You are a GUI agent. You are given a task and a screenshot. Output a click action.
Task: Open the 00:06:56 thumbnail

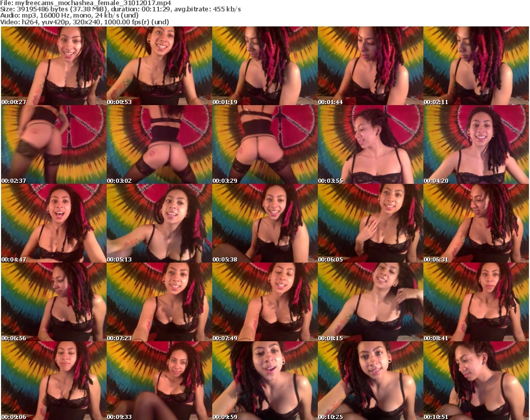tap(54, 302)
